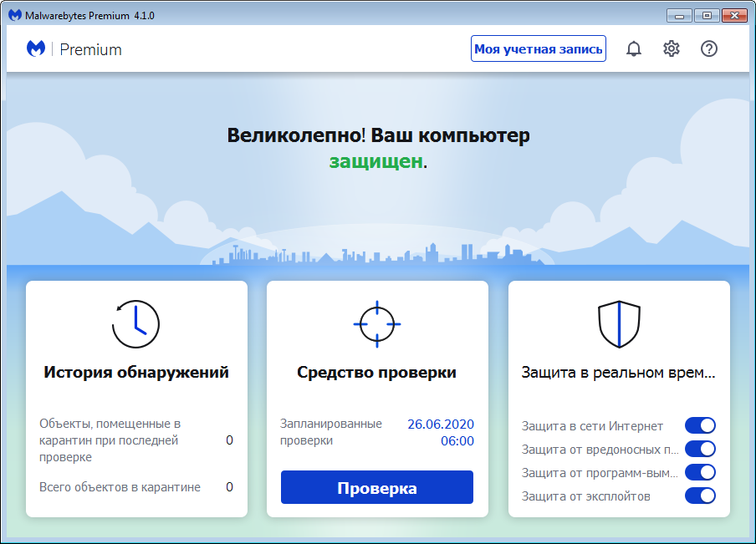Click Malwarebytes icon in title bar
Screen dimensions: 756x544
click(14, 16)
